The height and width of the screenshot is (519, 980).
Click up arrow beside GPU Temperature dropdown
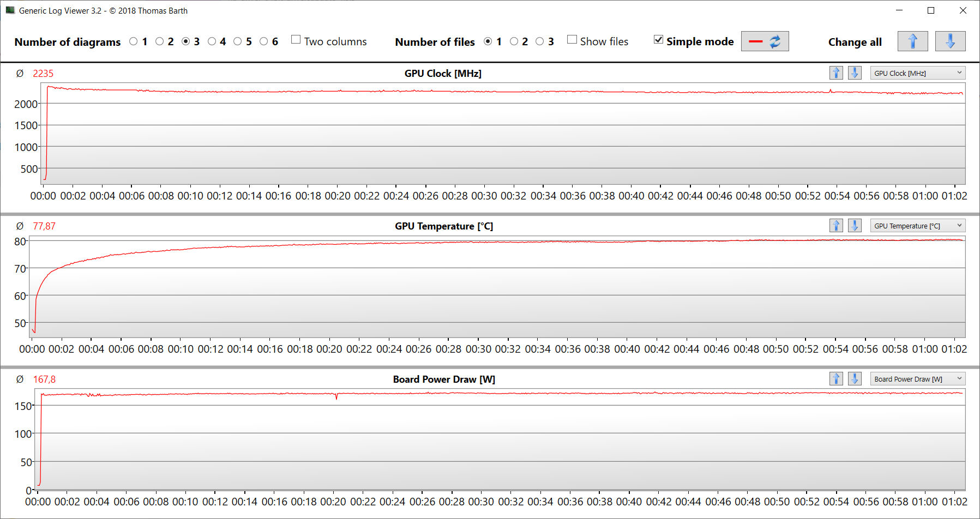point(836,226)
